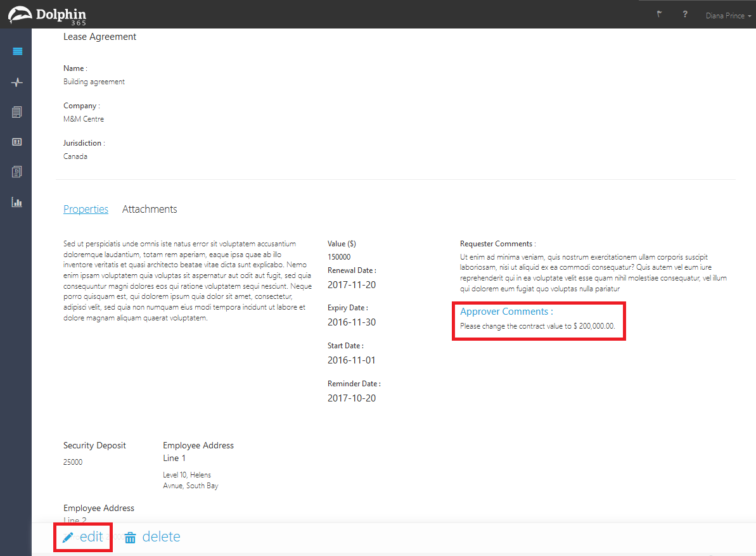Open the activity pulse icon in sidebar

point(17,82)
